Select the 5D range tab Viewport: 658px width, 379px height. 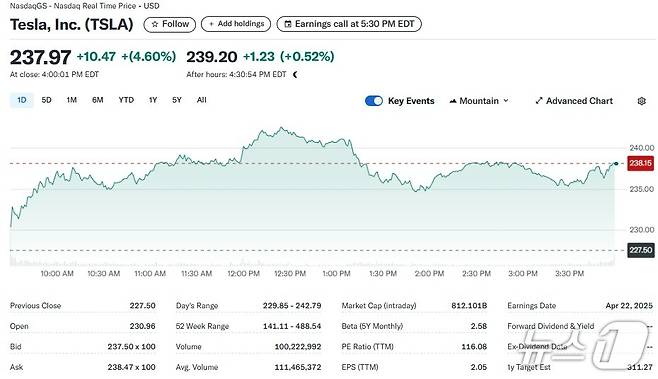(x=46, y=100)
